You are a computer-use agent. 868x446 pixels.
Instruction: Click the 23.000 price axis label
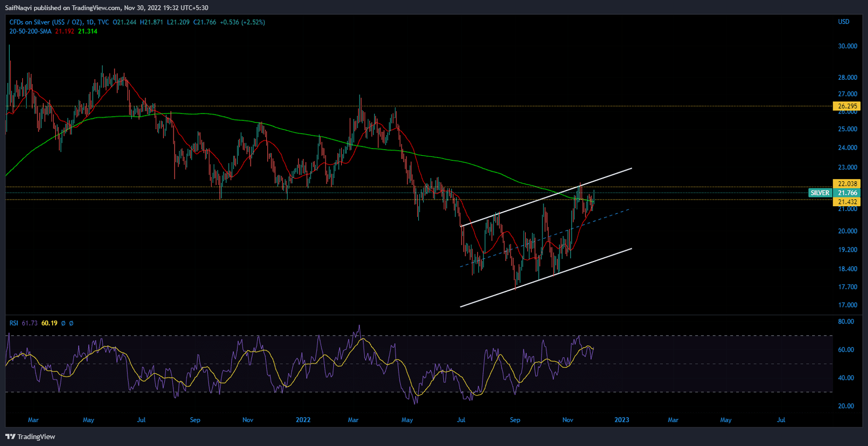pyautogui.click(x=847, y=168)
